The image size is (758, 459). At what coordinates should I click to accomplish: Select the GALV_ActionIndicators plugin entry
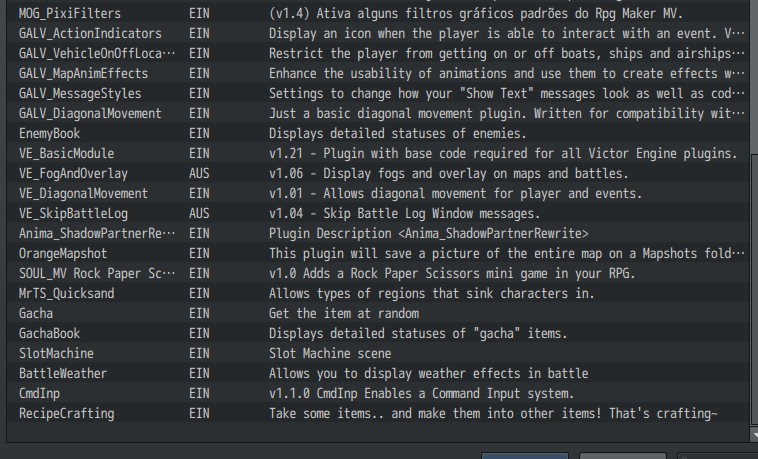[378, 33]
